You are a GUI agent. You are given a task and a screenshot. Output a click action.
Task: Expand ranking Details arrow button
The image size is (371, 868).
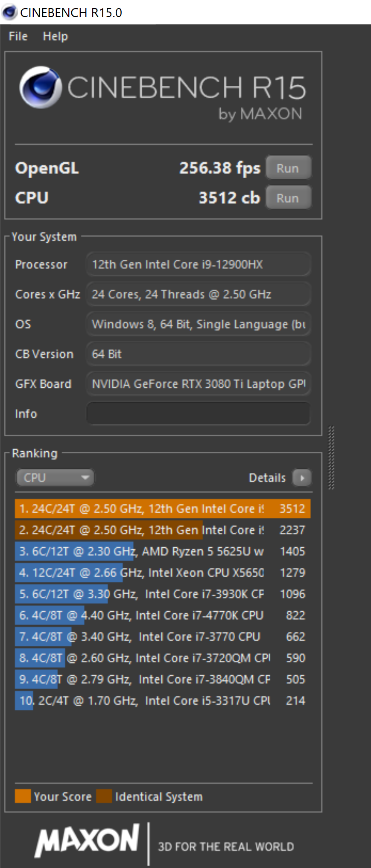(302, 478)
